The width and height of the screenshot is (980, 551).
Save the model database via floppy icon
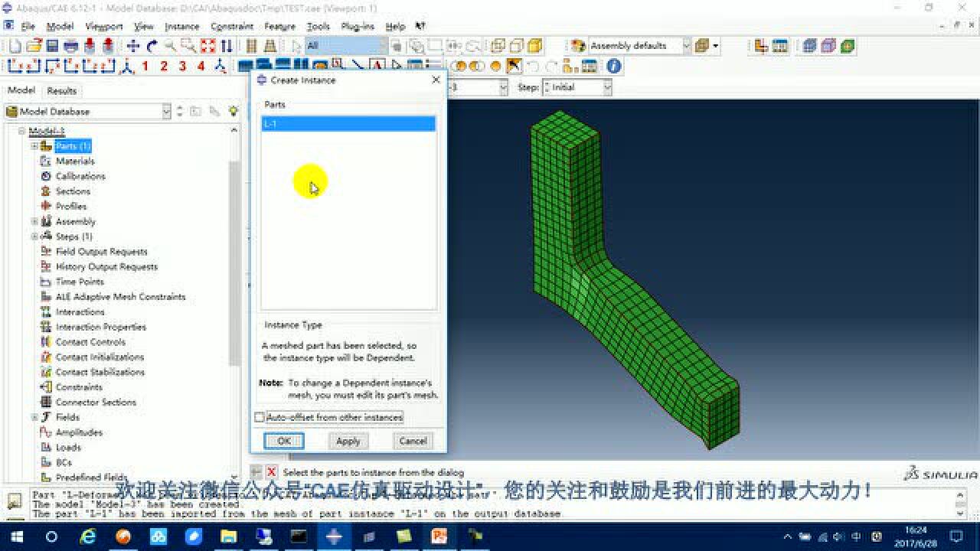point(52,46)
